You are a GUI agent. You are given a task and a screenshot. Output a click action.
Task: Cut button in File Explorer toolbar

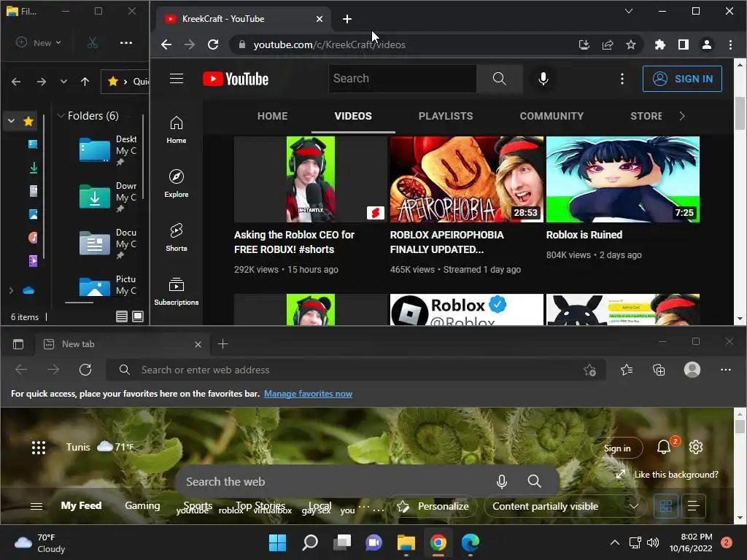93,43
